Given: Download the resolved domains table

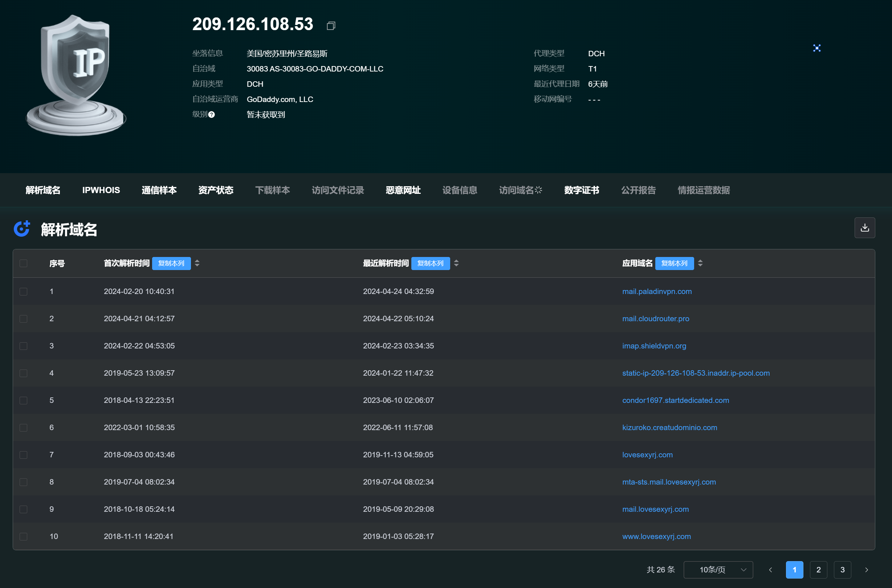Looking at the screenshot, I should [865, 228].
